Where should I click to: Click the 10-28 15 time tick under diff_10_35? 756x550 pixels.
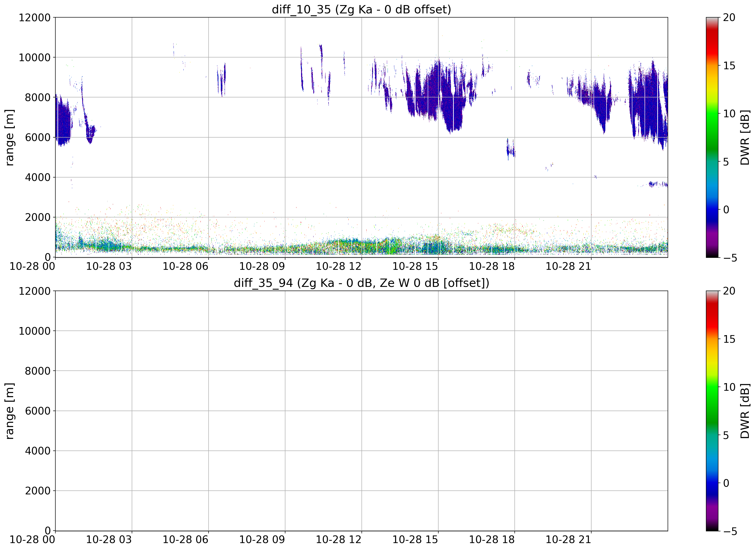click(x=415, y=266)
